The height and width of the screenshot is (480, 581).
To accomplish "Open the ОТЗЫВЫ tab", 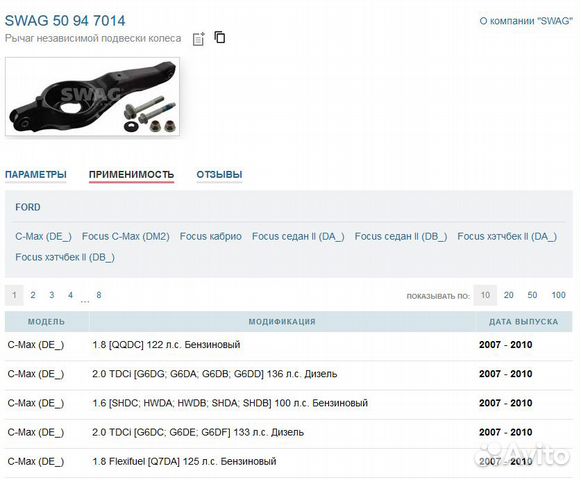I will 219,175.
